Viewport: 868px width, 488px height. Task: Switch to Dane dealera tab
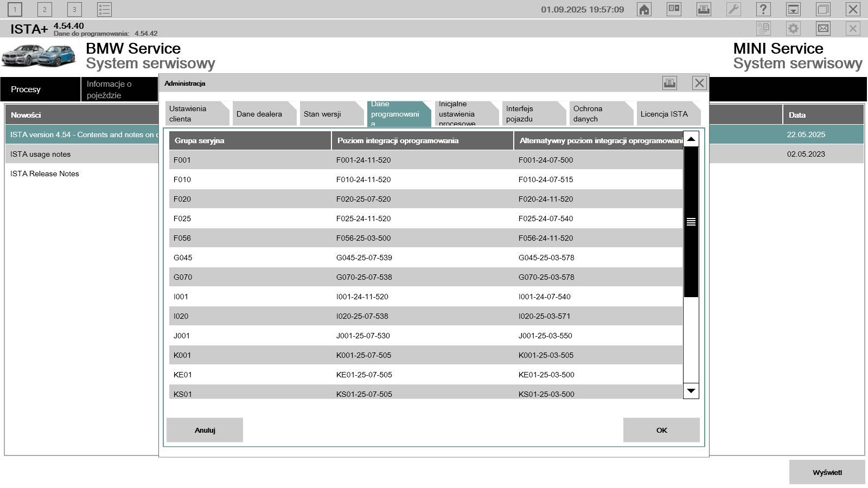click(x=265, y=114)
